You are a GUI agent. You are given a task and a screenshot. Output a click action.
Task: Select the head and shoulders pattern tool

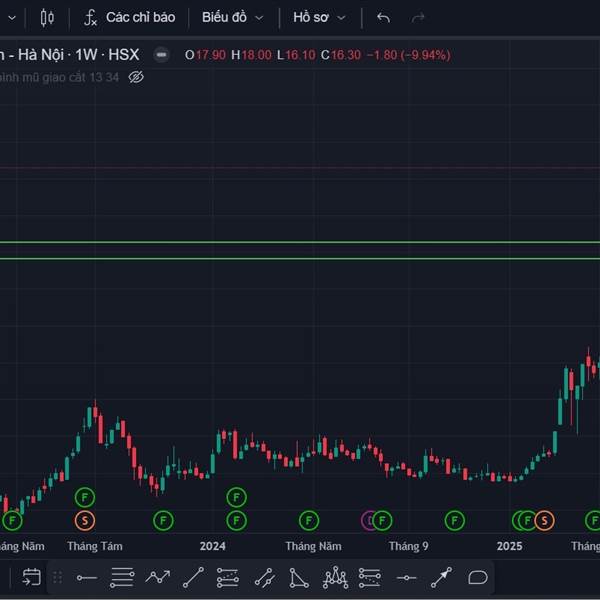[x=335, y=577]
